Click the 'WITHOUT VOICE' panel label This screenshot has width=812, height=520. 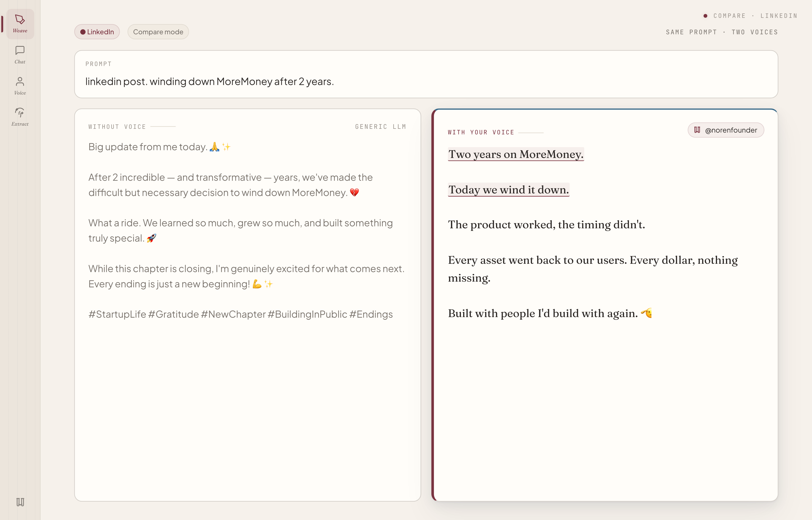117,127
